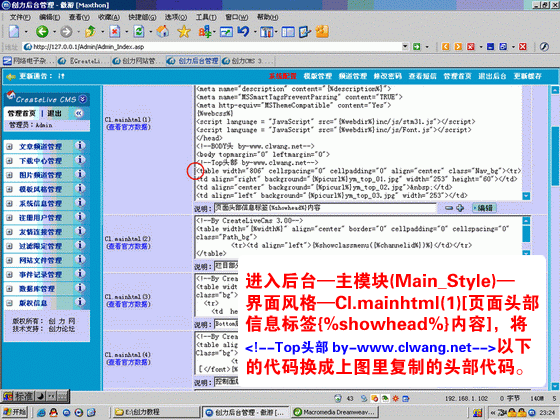Expand 系统信息管理 tree node

tap(9, 204)
